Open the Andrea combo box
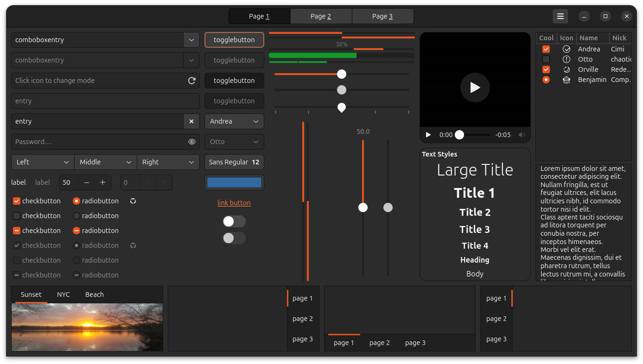643x364 pixels. coord(234,121)
